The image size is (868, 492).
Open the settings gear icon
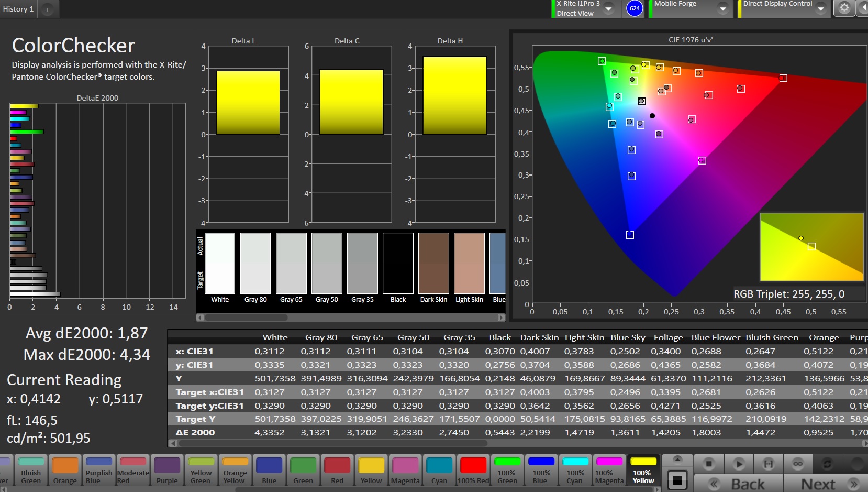[x=844, y=8]
